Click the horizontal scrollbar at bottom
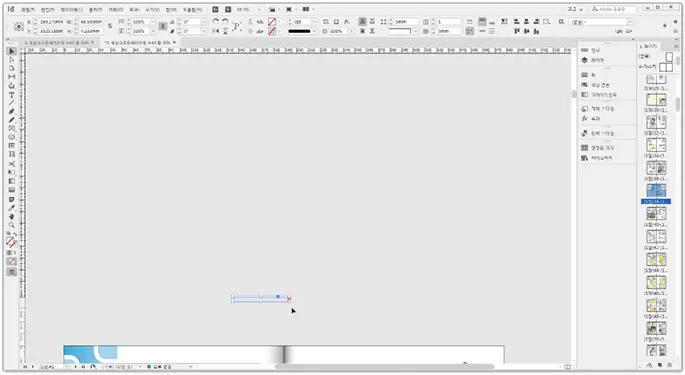The height and width of the screenshot is (375, 685). pyautogui.click(x=384, y=367)
